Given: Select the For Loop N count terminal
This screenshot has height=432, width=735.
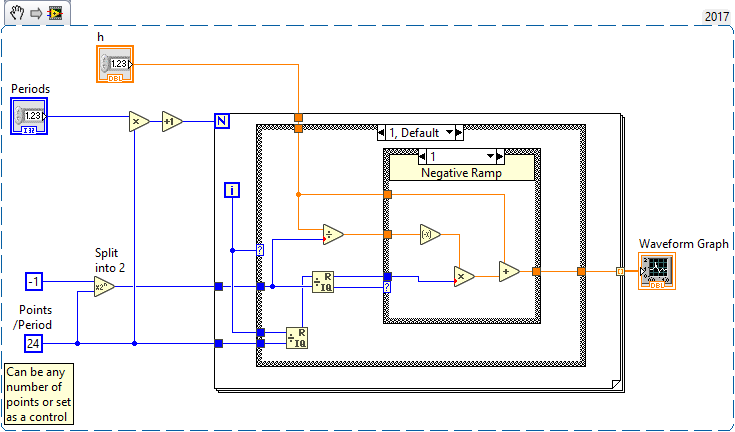Looking at the screenshot, I should (x=222, y=121).
